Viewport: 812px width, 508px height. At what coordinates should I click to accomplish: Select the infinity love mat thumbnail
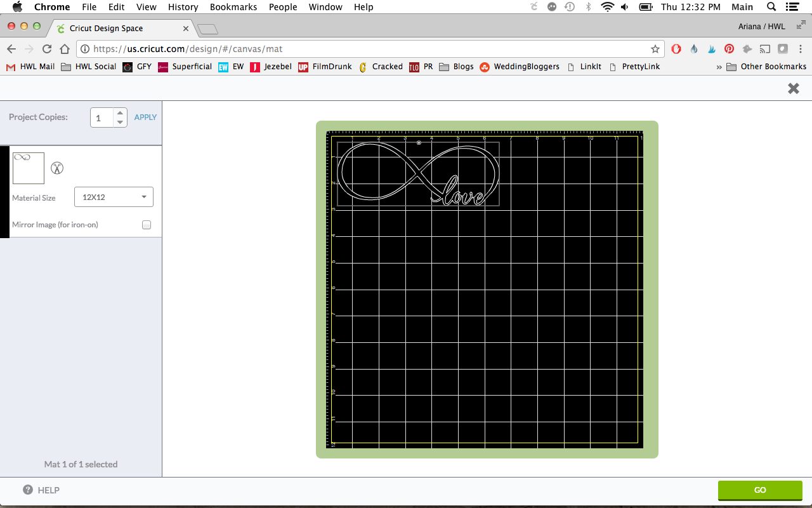click(29, 168)
